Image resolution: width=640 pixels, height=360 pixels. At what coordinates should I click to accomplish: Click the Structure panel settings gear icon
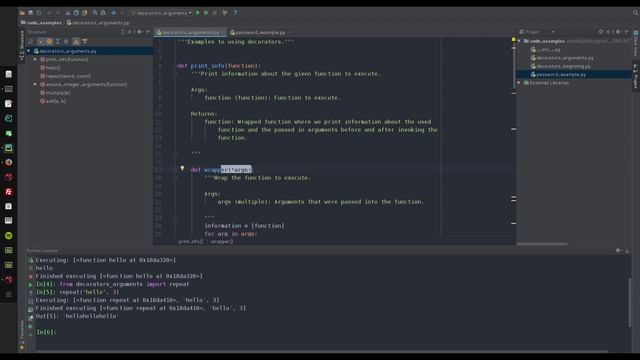[140, 32]
